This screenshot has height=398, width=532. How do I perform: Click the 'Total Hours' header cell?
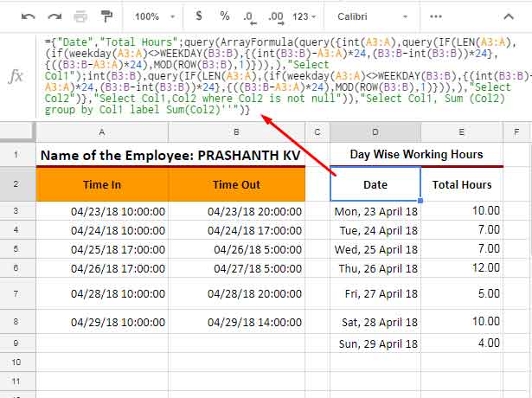click(x=462, y=184)
